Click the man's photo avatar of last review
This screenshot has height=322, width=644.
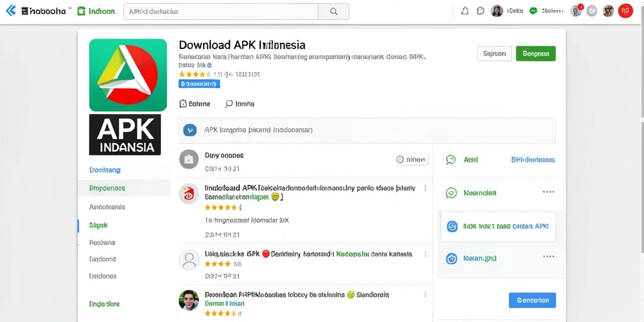tap(189, 300)
